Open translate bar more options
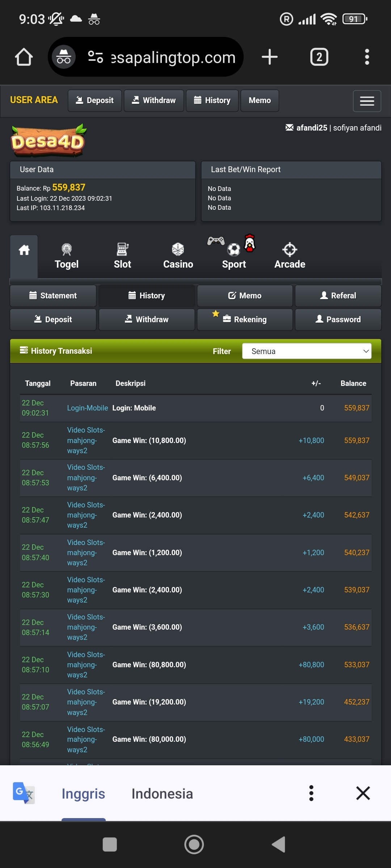Viewport: 391px width, 868px height. (x=311, y=793)
